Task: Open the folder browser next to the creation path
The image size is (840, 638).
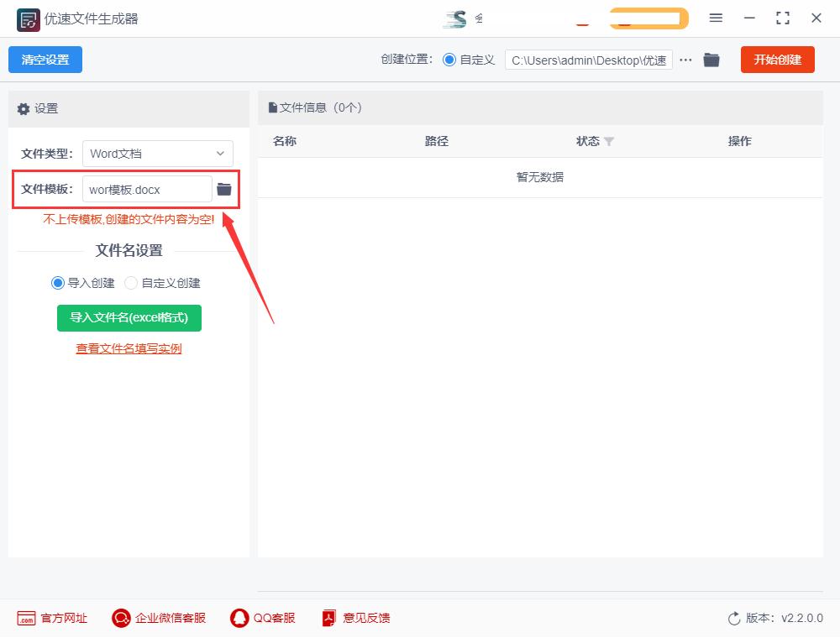Action: (711, 60)
